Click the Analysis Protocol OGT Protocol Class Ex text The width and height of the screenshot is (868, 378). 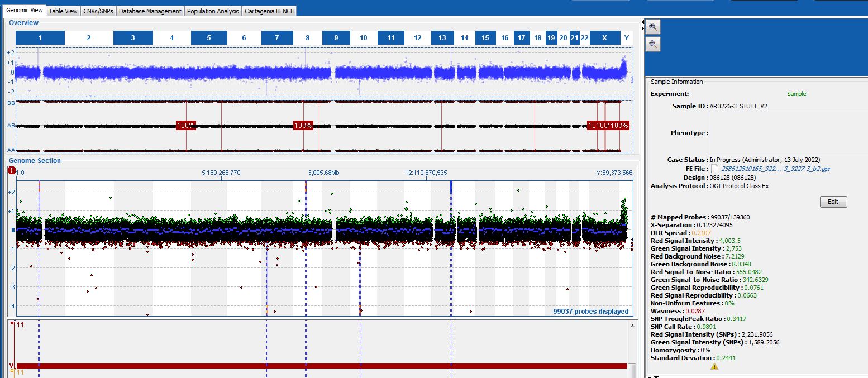coord(739,186)
